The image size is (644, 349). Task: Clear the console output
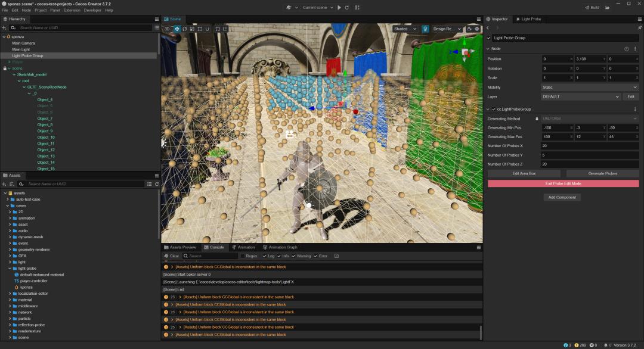pos(172,256)
